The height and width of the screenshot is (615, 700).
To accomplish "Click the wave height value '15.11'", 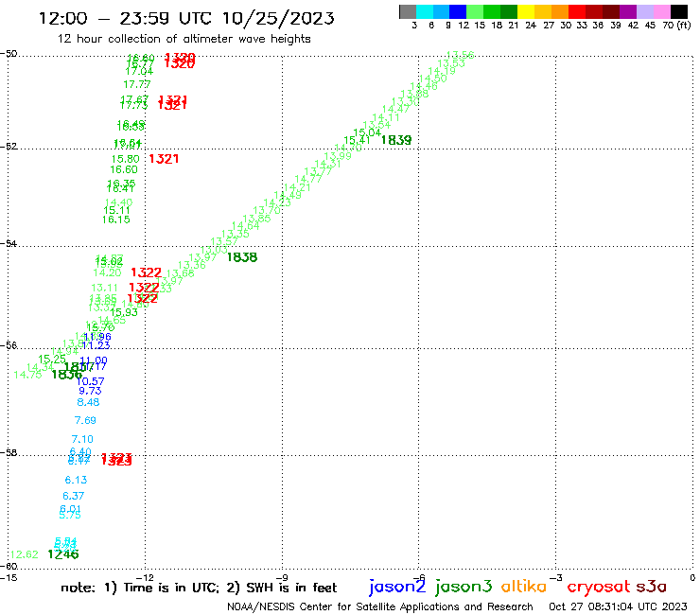I will 116,210.
